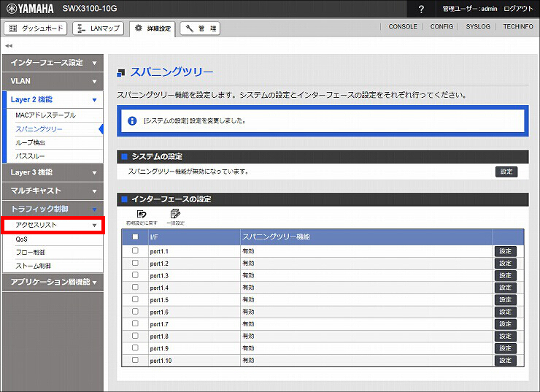Check the port1.10 checkbox
This screenshot has width=540, height=392.
[x=135, y=360]
